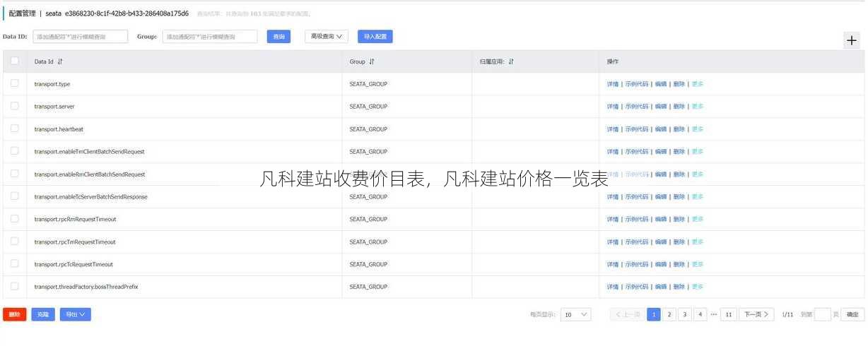Open 示例代码 for transport.enableTmClientBatchSendRequest
868x346 pixels.
[637, 152]
